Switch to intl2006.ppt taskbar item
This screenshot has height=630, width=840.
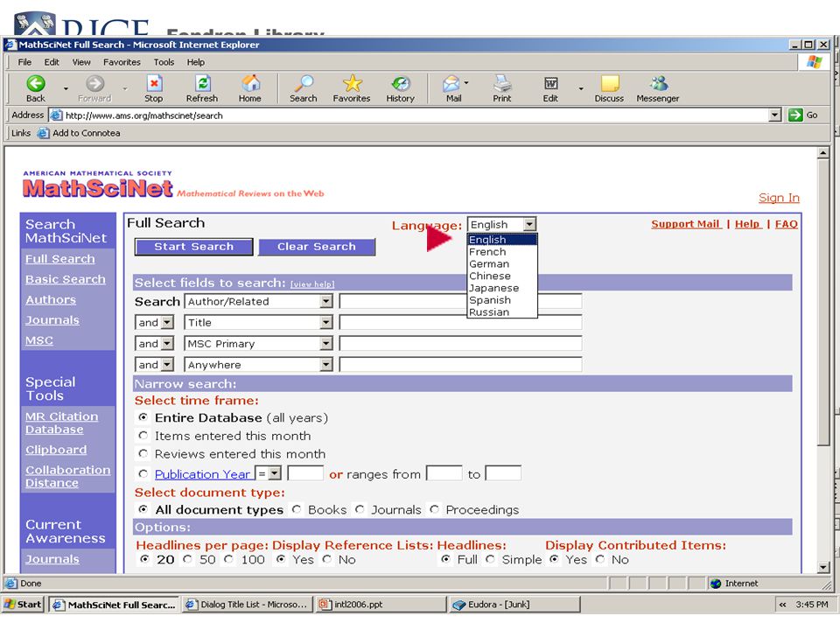381,605
